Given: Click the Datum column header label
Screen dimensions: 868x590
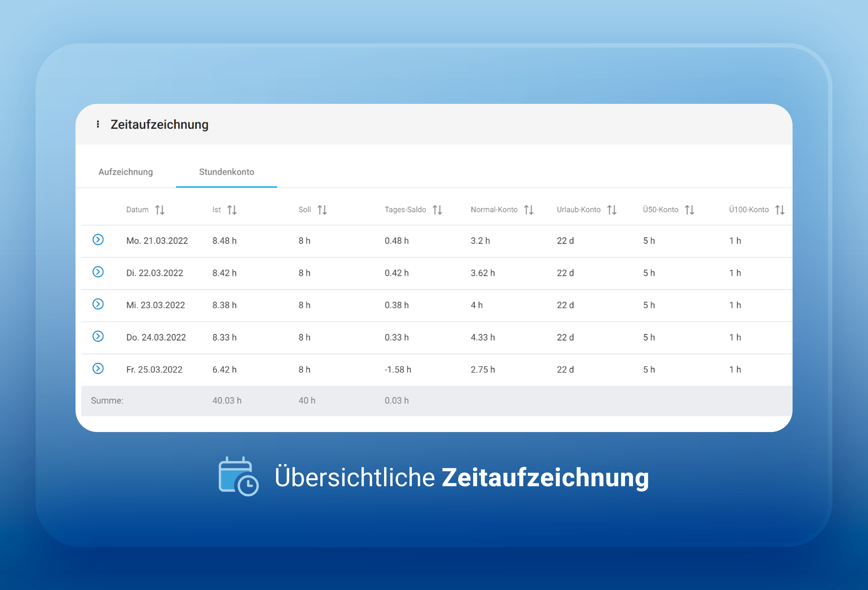Looking at the screenshot, I should 137,210.
